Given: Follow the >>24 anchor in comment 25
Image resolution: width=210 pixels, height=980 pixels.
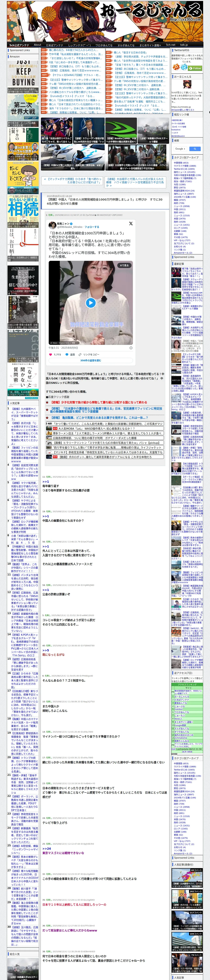Looking at the screenshot, I should click(46, 848).
